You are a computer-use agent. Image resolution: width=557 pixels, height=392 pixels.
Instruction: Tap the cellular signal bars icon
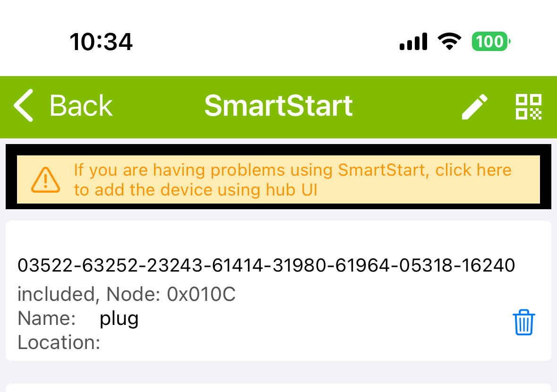(x=413, y=42)
